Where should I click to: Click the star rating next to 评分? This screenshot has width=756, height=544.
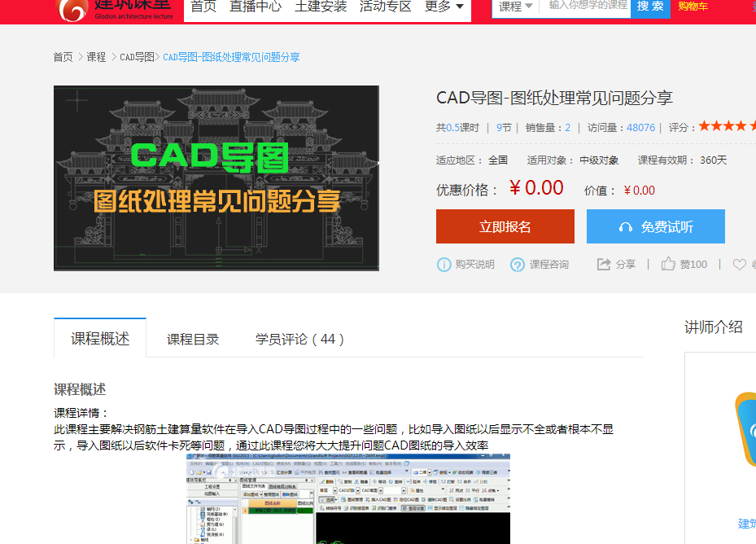click(727, 126)
